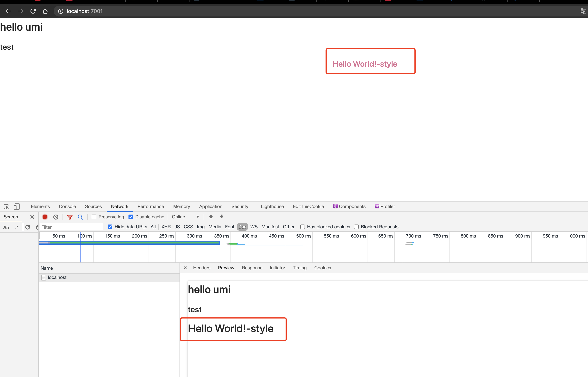Open the Online throttling dropdown
This screenshot has height=377, width=588.
(x=185, y=217)
